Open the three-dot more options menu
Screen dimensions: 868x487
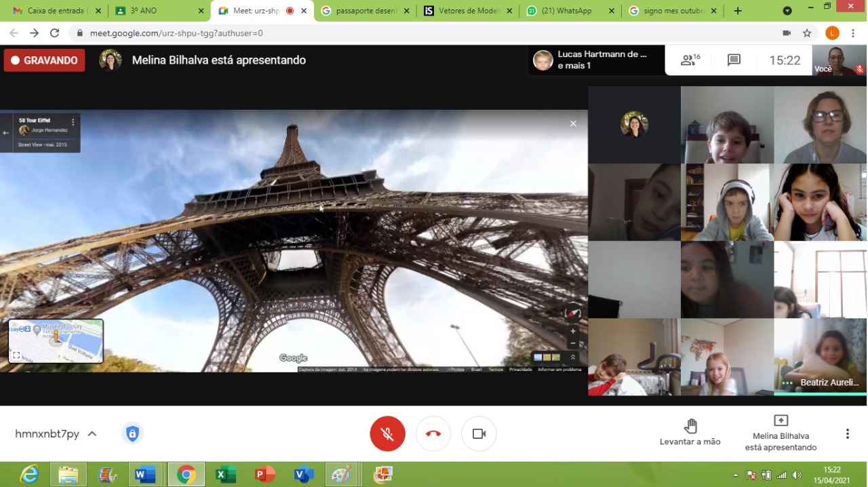pos(847,433)
